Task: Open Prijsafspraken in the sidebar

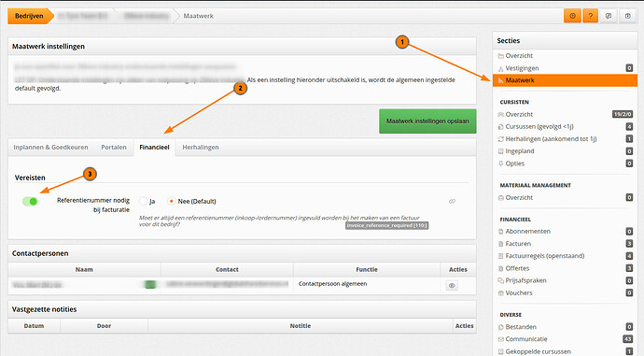Action: (x=525, y=280)
